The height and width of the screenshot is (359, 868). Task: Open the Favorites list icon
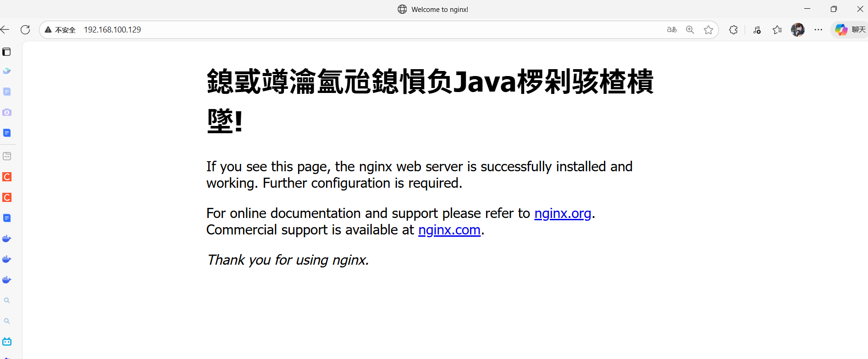pyautogui.click(x=777, y=30)
